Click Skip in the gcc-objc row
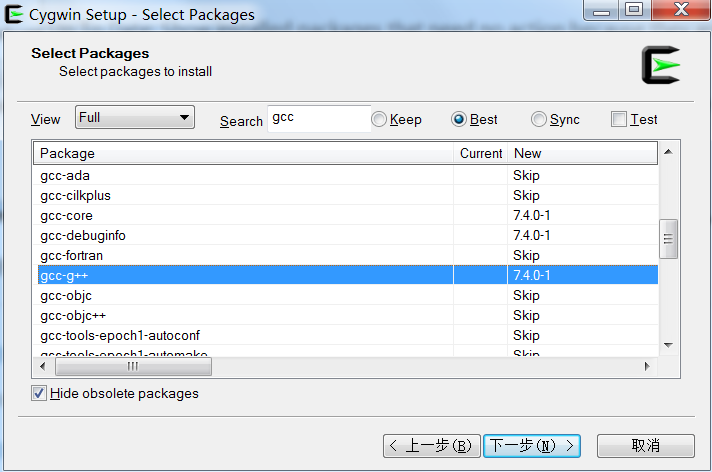 point(526,295)
